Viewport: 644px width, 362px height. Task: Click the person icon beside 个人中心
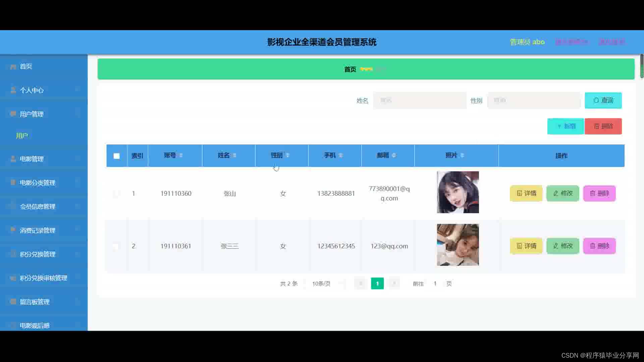click(x=13, y=90)
